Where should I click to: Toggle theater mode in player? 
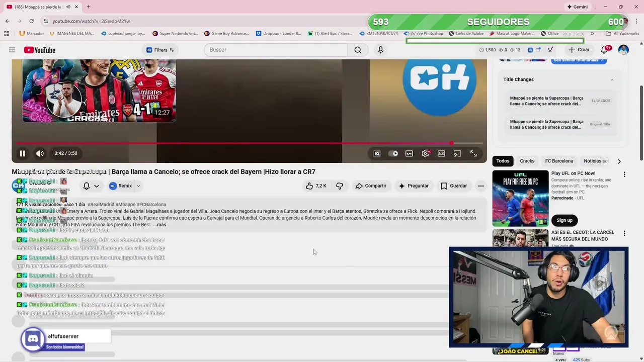(x=441, y=153)
